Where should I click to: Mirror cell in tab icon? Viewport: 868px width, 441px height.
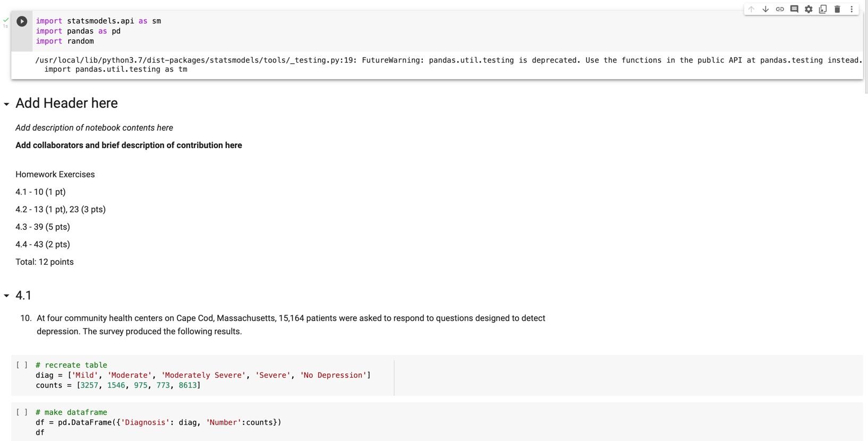[823, 9]
